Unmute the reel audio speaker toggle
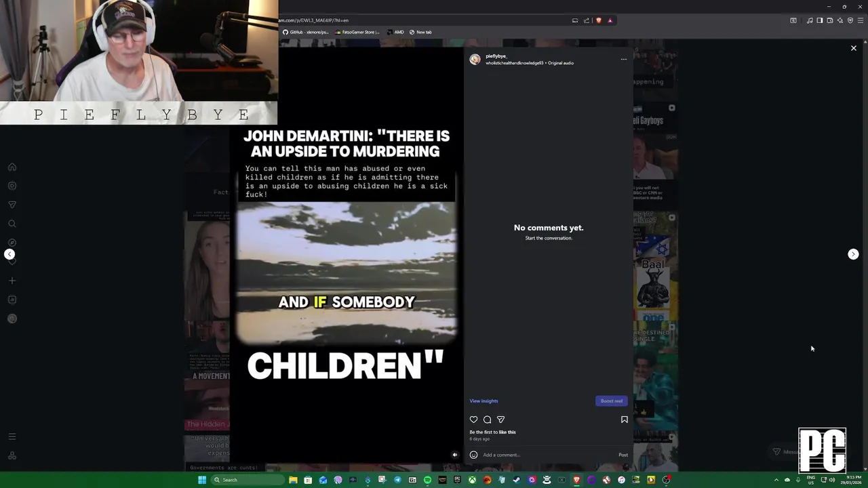The width and height of the screenshot is (868, 488). click(454, 455)
